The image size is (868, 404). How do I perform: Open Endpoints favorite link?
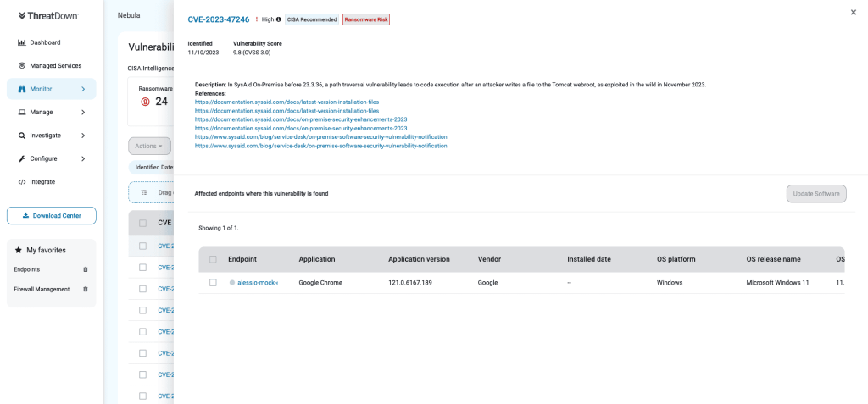(26, 269)
